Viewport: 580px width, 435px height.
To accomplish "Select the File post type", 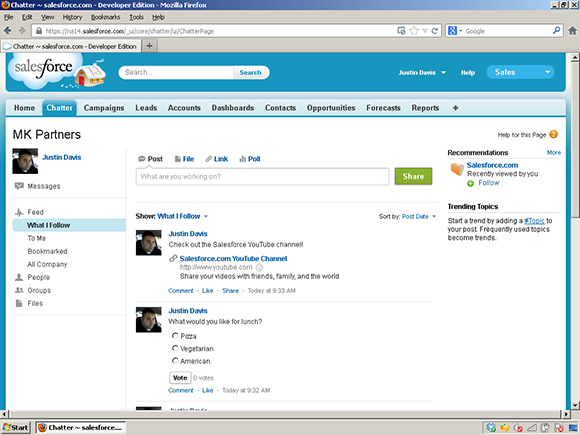I will coord(184,159).
